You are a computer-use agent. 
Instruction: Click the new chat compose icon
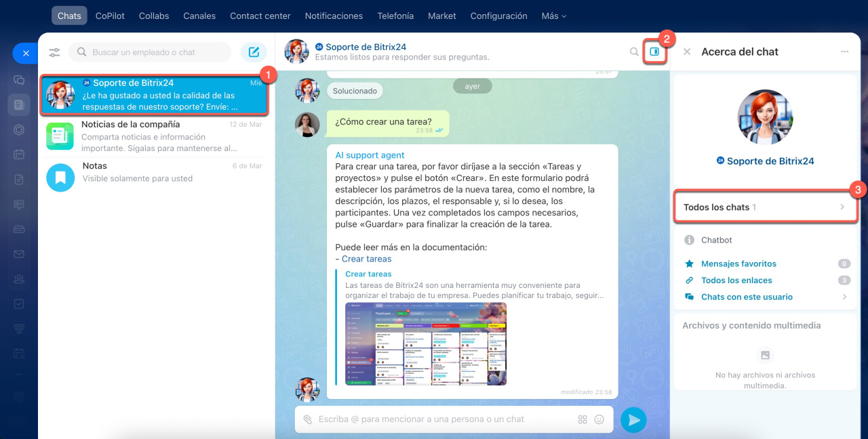[x=254, y=52]
